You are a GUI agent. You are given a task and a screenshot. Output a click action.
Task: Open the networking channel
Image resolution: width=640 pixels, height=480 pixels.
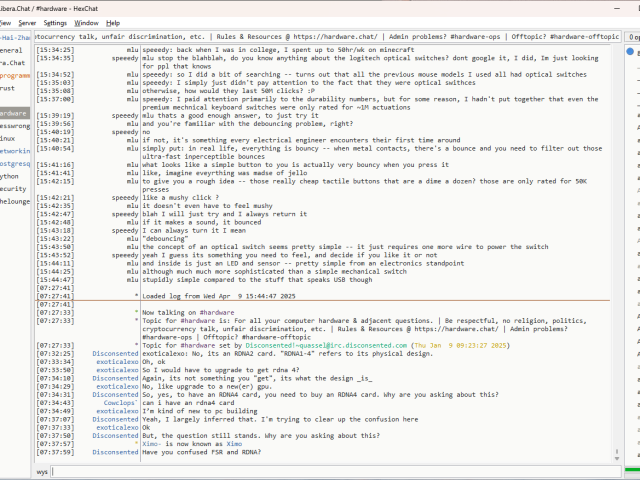point(14,149)
